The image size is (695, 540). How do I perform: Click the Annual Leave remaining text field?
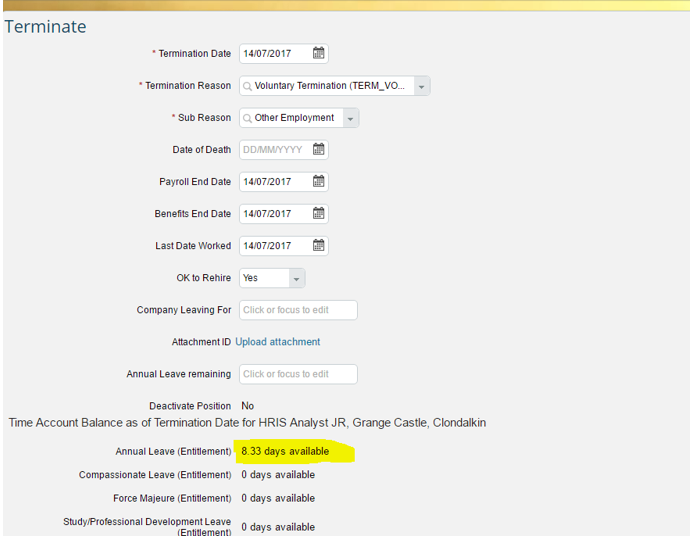[x=298, y=374]
